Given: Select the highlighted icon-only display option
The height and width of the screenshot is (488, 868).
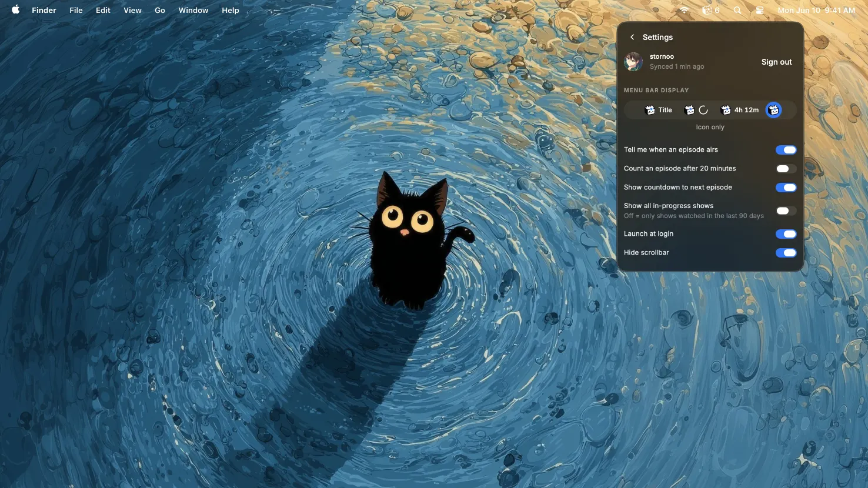Looking at the screenshot, I should 773,110.
